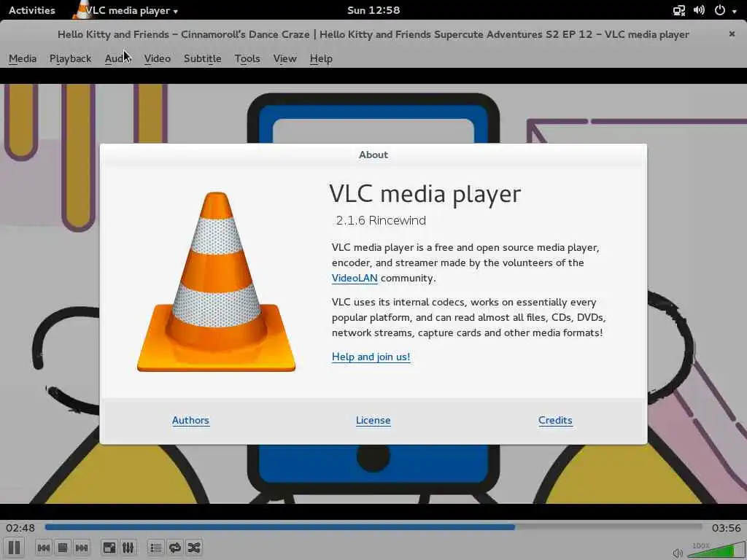Open the Playback menu
This screenshot has height=560, width=747.
pyautogui.click(x=71, y=58)
